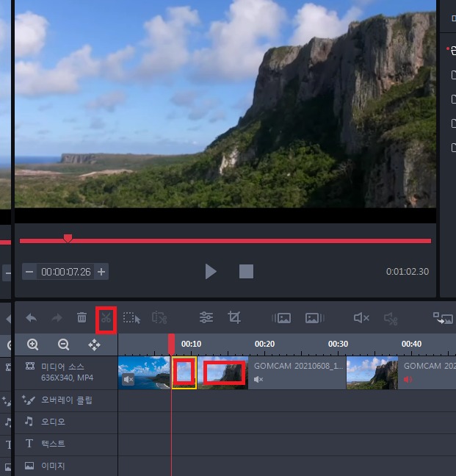
Task: Select the 오버레이 클립 track header
Action: (x=66, y=401)
